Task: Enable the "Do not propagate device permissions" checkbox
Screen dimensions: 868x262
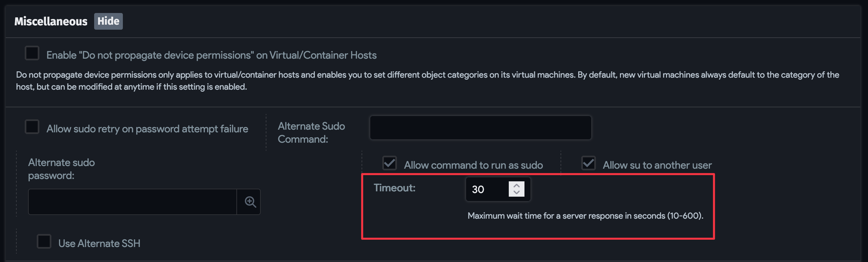Action: [x=32, y=53]
